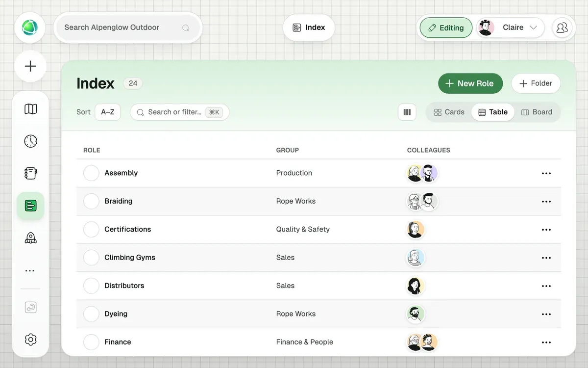Click the Finance row colleague avatars
588x368 pixels.
point(422,342)
